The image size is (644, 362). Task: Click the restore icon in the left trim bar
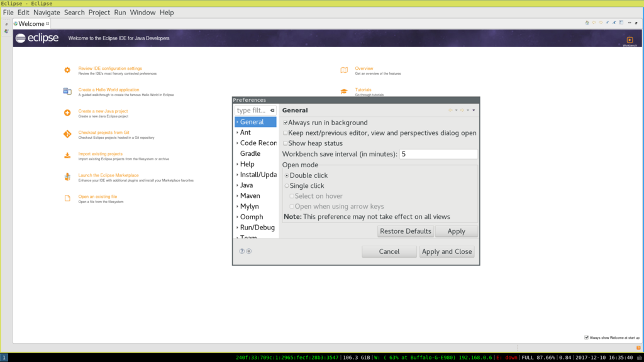[x=6, y=25]
